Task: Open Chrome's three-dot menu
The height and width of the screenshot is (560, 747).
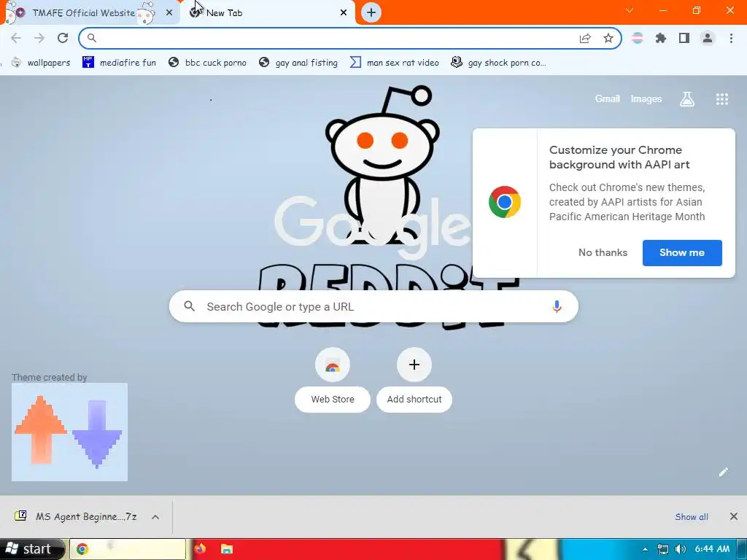Action: click(731, 38)
